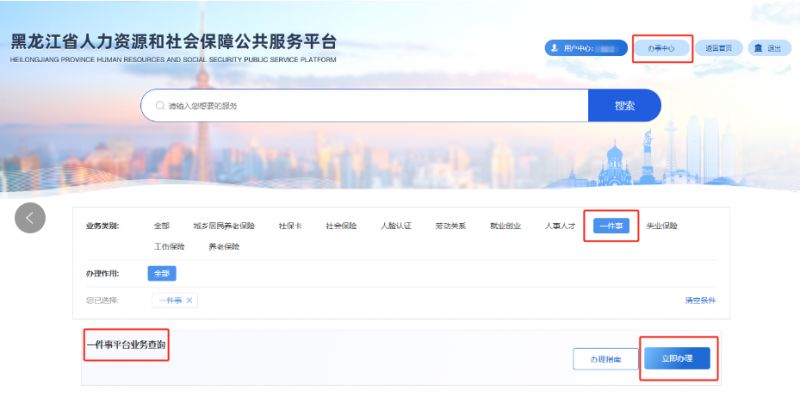The width and height of the screenshot is (800, 403).
Task: Click the gray back arrow circle
Action: 30,217
